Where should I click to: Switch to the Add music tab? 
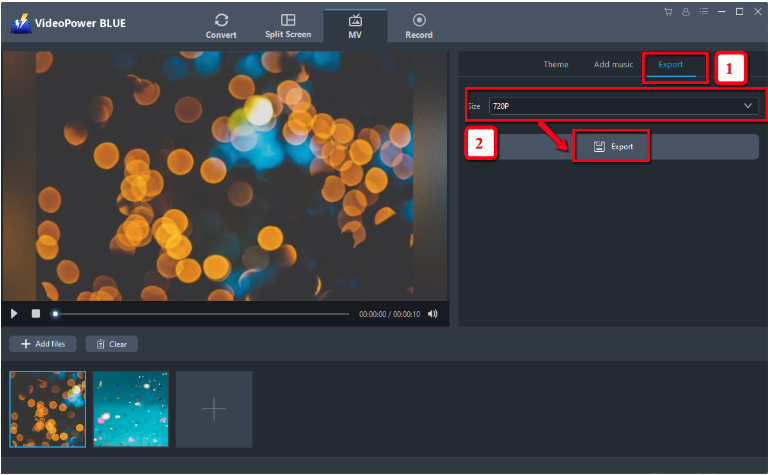click(613, 64)
